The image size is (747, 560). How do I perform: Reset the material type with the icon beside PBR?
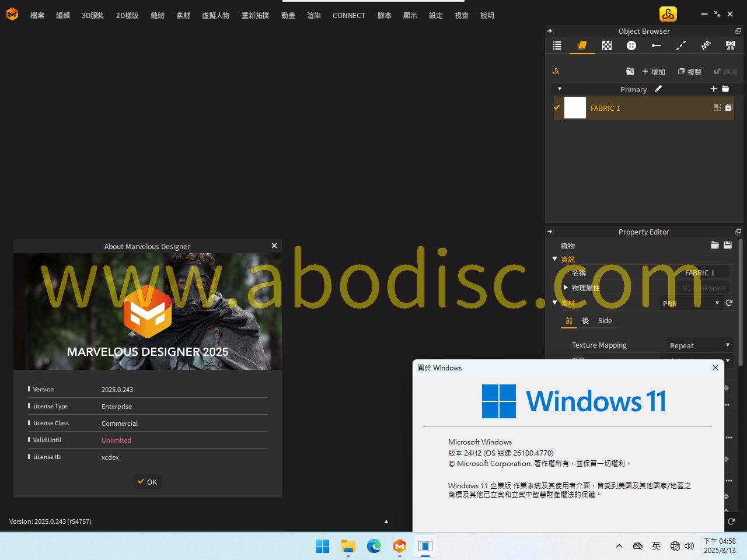click(729, 303)
